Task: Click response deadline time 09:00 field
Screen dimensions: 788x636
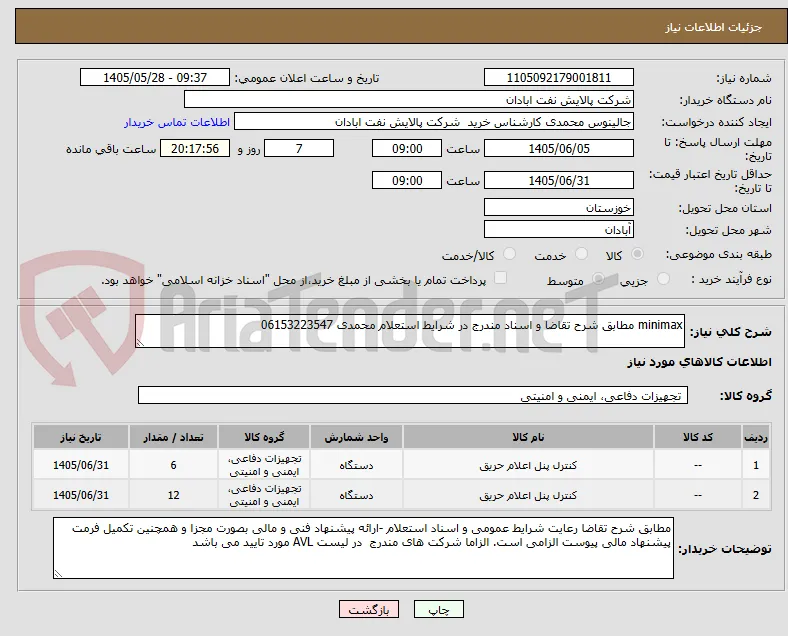Action: [407, 149]
